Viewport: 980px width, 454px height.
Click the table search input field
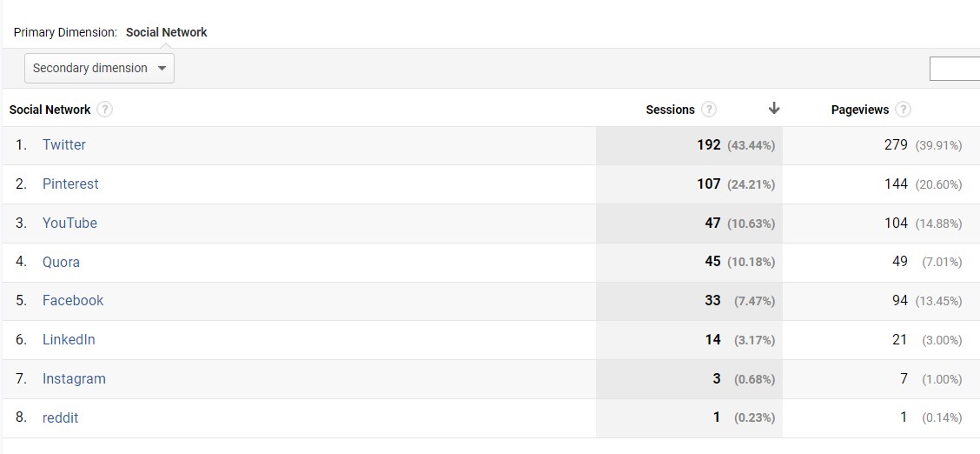point(955,69)
